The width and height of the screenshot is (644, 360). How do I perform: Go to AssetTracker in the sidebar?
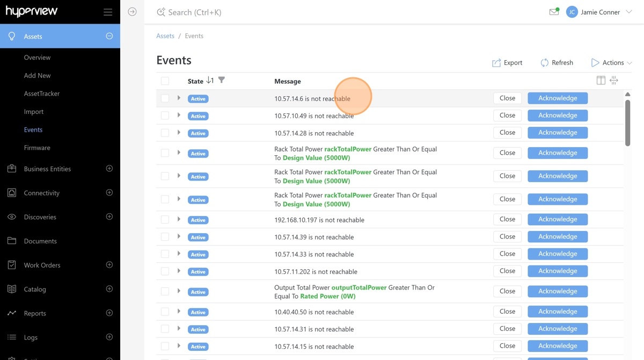point(42,93)
